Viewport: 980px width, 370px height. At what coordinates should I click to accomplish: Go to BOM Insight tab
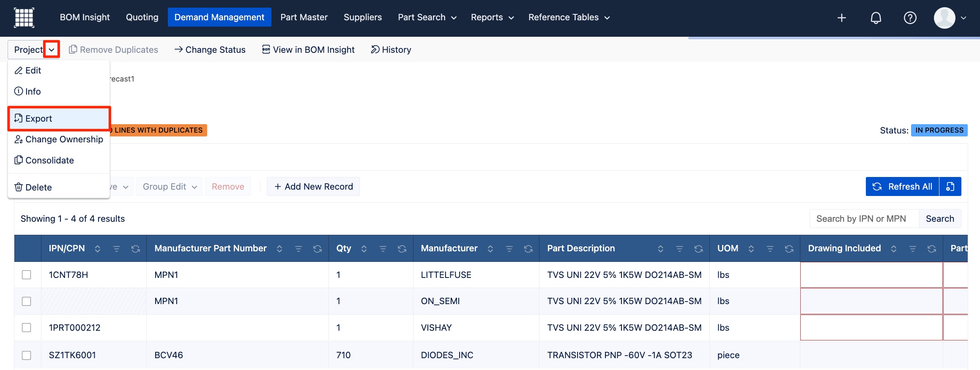(85, 17)
